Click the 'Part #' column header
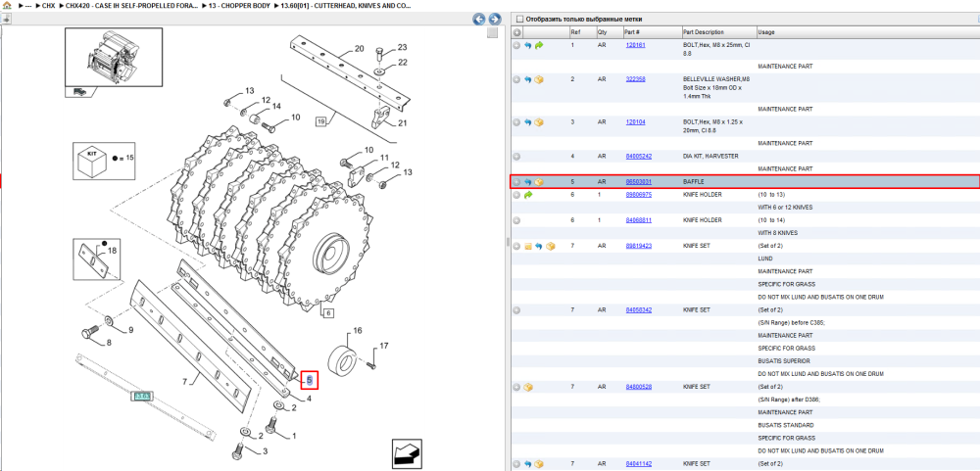 pyautogui.click(x=631, y=32)
